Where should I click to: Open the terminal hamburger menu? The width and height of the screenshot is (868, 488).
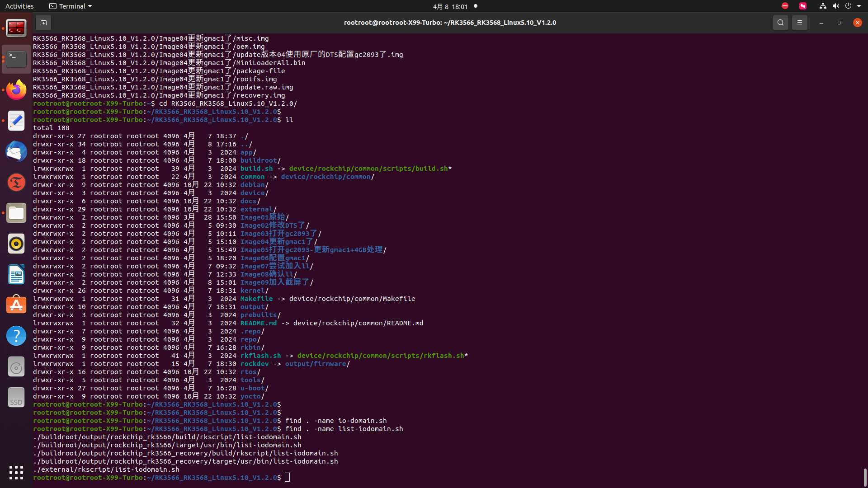(x=799, y=23)
